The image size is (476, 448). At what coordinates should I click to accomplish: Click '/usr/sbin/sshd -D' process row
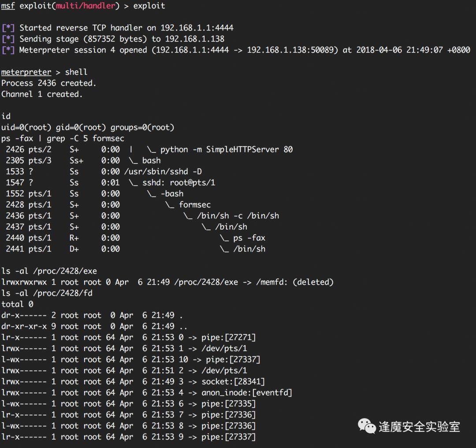click(104, 172)
